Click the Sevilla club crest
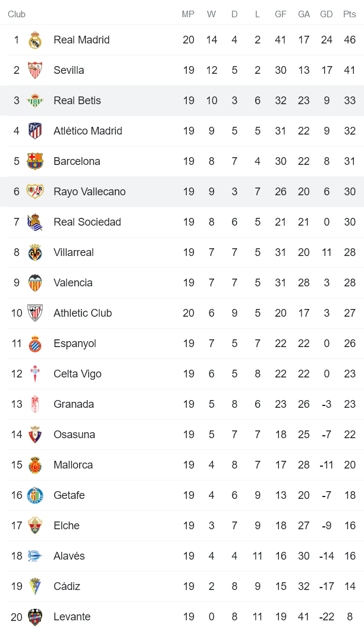The image size is (364, 637). [x=35, y=70]
